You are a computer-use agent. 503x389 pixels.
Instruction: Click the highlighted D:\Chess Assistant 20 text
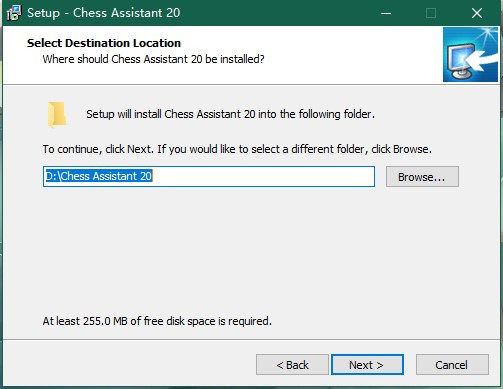pyautogui.click(x=99, y=176)
